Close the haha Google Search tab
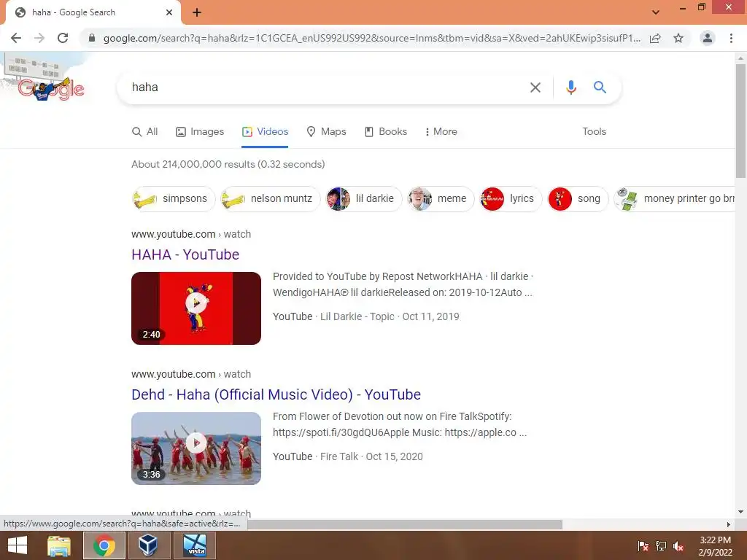Image resolution: width=747 pixels, height=560 pixels. pyautogui.click(x=169, y=12)
